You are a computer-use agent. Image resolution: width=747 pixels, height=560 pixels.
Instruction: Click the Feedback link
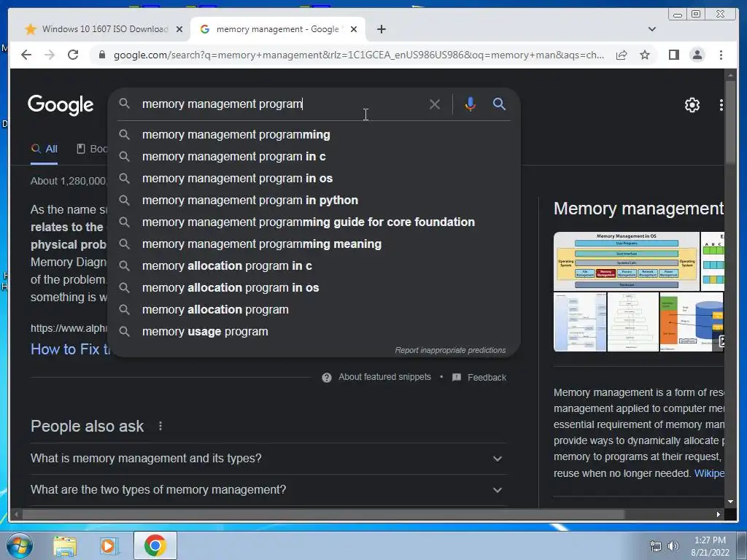487,378
